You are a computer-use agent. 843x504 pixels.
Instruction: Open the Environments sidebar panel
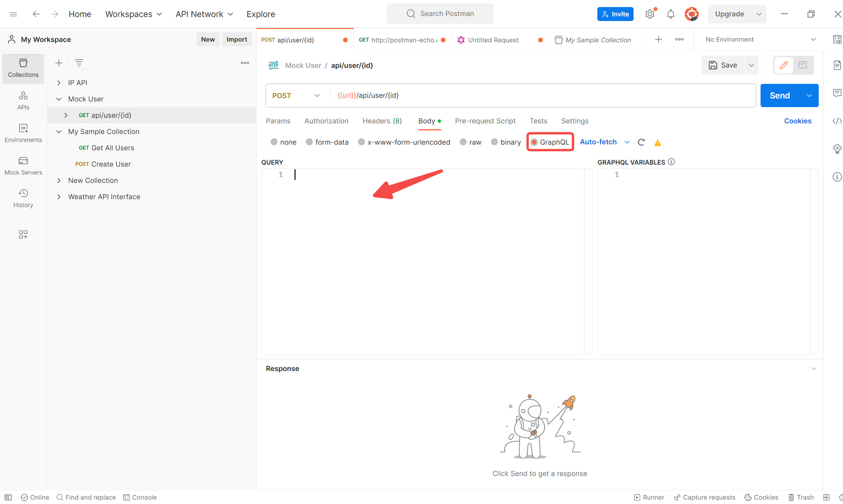click(23, 133)
